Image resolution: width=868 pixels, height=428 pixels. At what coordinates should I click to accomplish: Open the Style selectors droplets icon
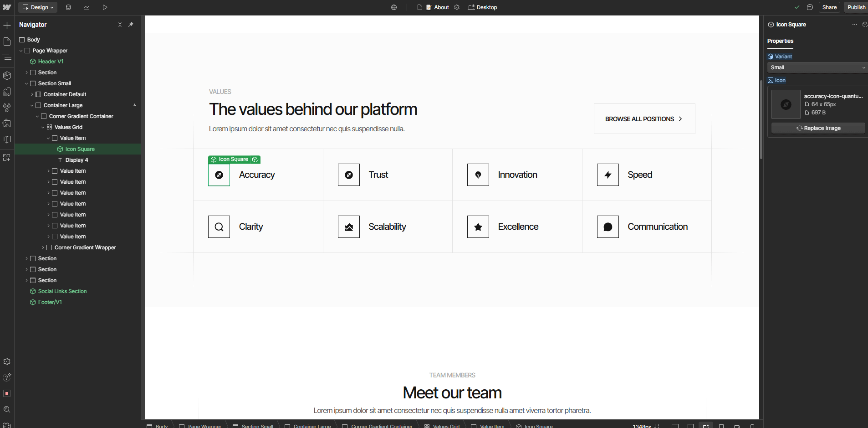(x=7, y=108)
